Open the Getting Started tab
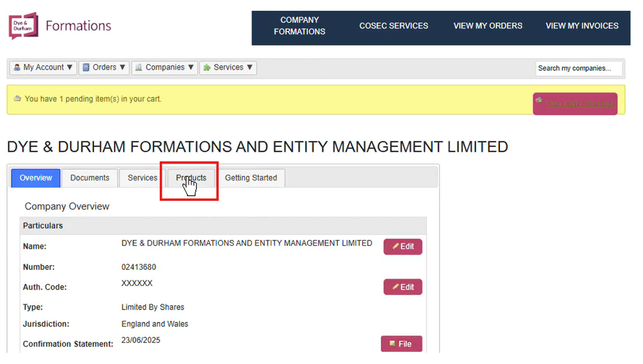This screenshot has height=364, width=643. [251, 178]
